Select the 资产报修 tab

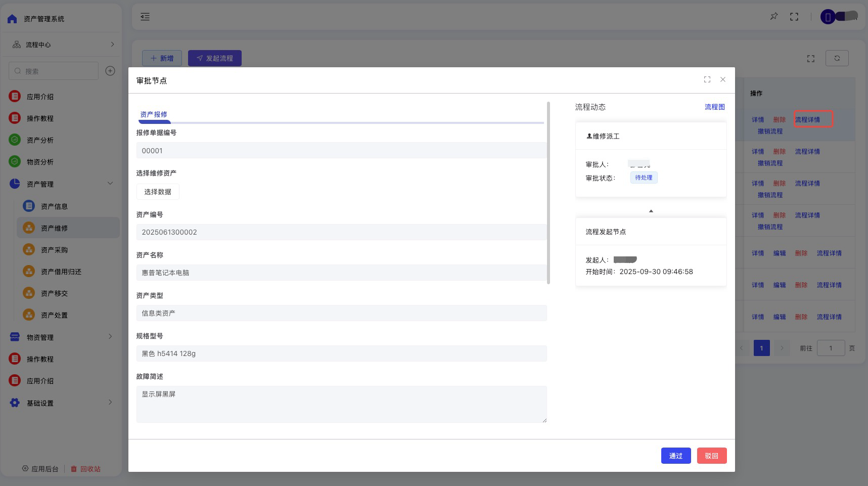[x=154, y=114]
